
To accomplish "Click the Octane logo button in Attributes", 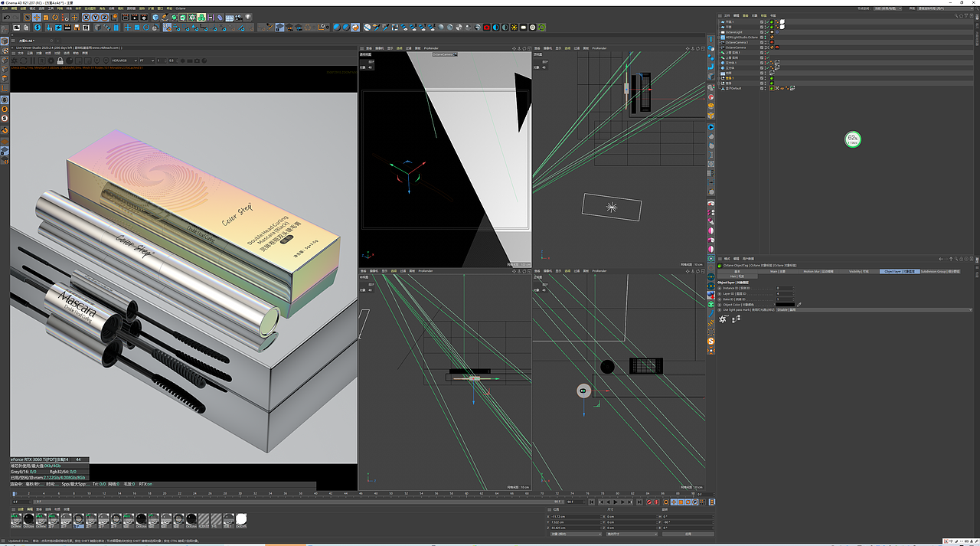I will pos(722,319).
